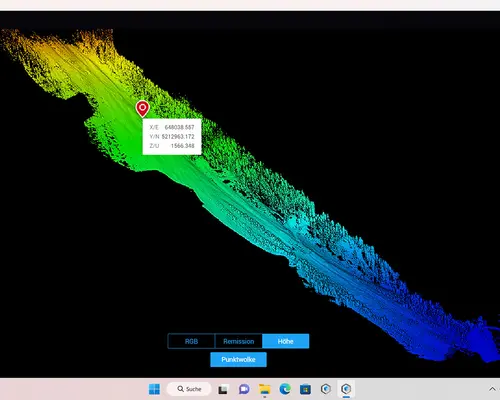The image size is (500, 400).
Task: Open File Explorer from the taskbar
Action: [x=265, y=389]
